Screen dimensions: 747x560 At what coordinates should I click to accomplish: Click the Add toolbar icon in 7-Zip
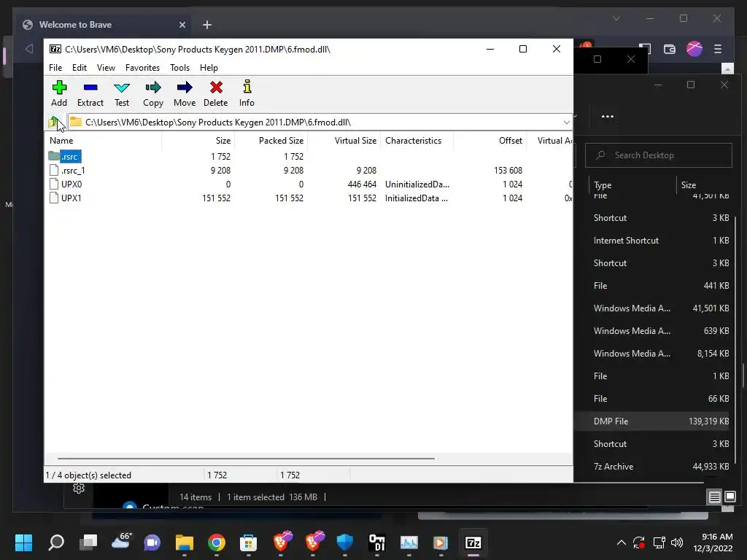tap(59, 93)
